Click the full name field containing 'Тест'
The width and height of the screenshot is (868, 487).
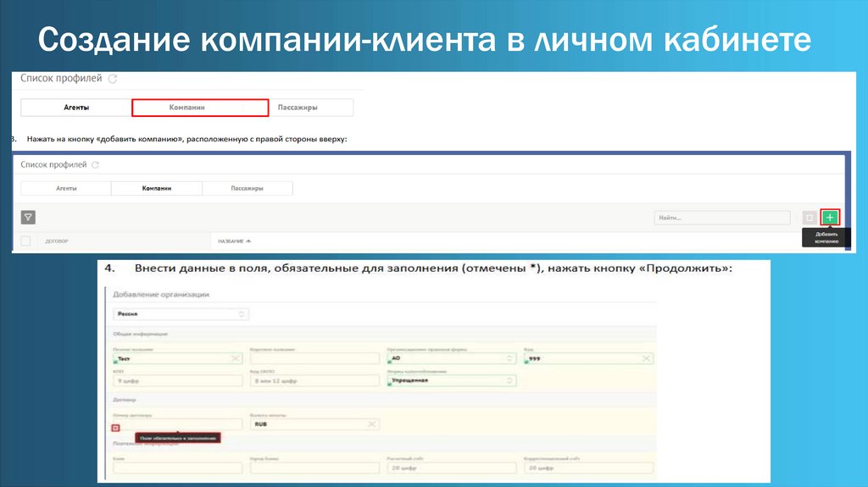pyautogui.click(x=178, y=358)
